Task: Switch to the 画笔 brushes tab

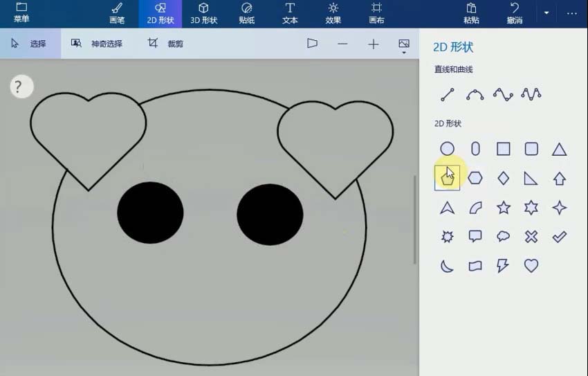Action: pos(117,14)
